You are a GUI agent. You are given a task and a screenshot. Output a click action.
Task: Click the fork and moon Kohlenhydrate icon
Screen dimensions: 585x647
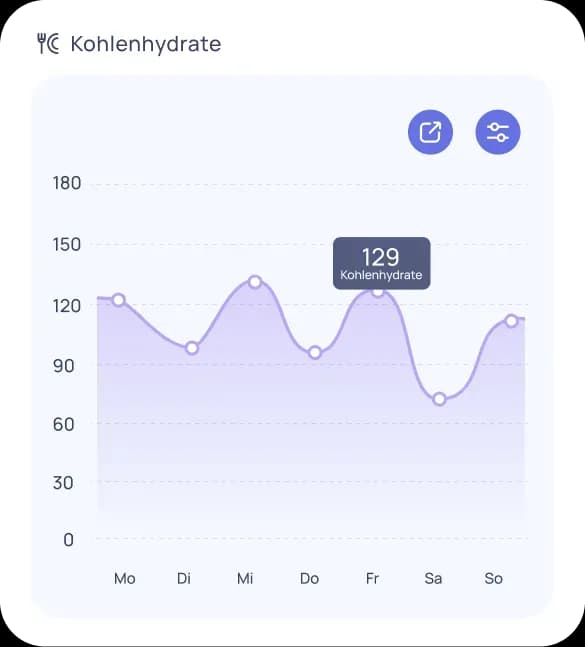click(x=48, y=44)
